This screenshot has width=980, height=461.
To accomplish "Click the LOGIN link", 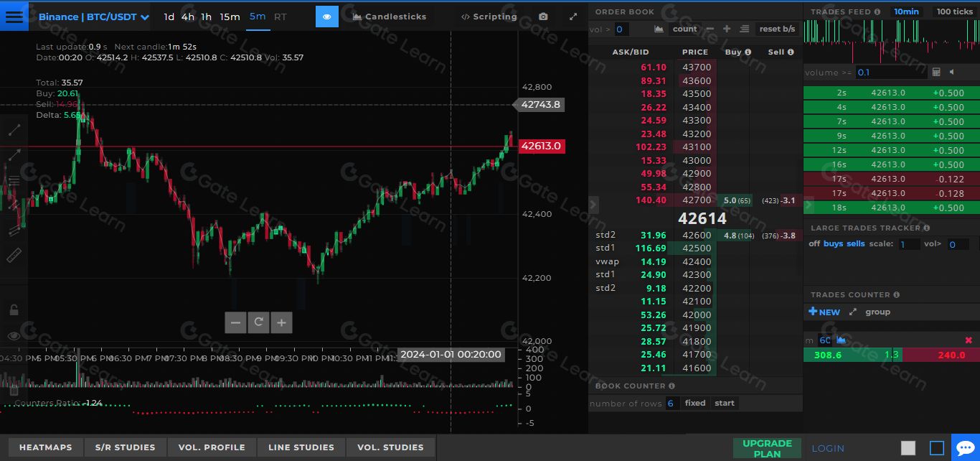I will (x=827, y=448).
